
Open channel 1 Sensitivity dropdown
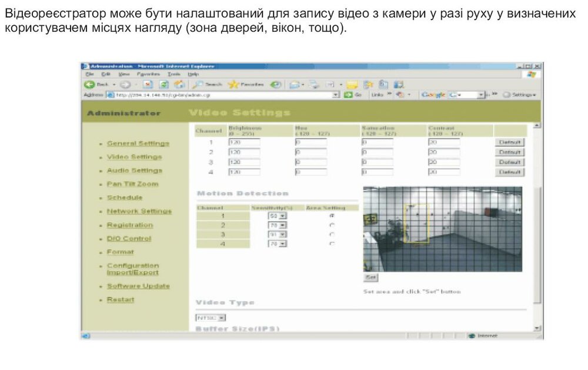283,216
